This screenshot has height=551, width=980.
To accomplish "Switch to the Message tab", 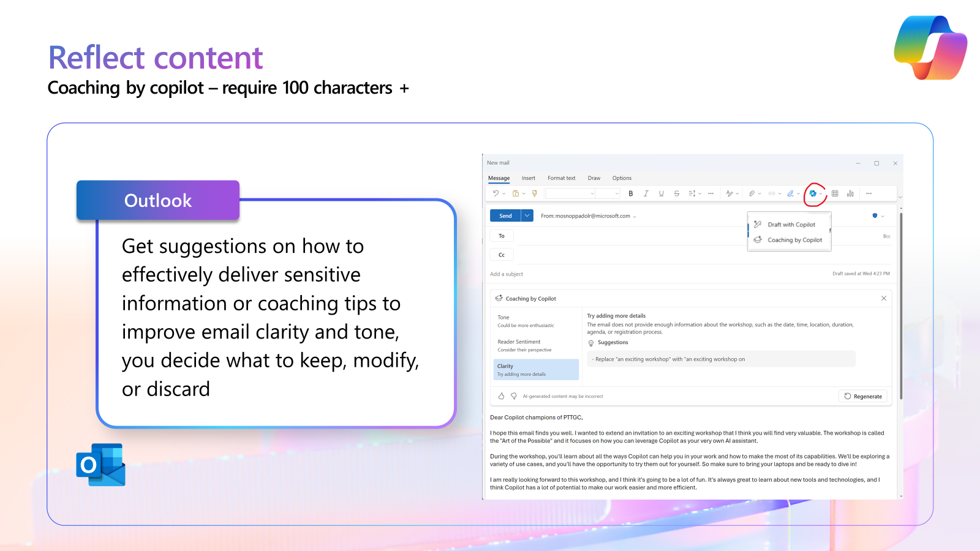I will coord(499,178).
